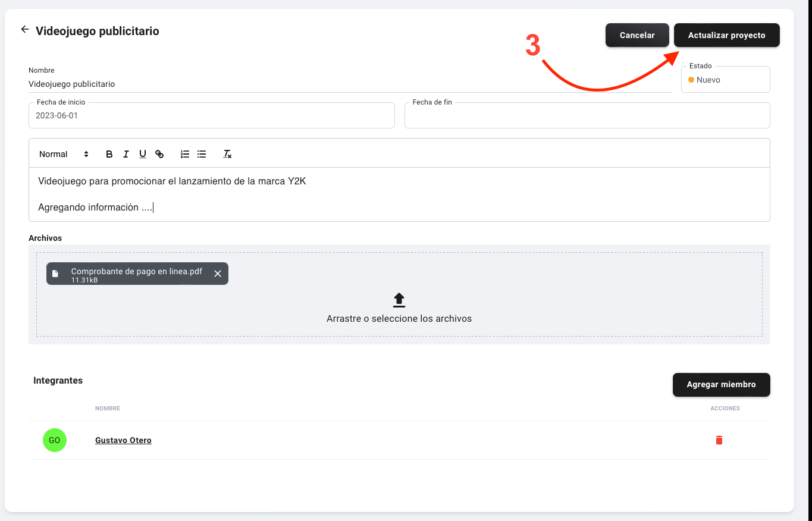812x521 pixels.
Task: Click the back arrow beside the project title
Action: pos(24,29)
